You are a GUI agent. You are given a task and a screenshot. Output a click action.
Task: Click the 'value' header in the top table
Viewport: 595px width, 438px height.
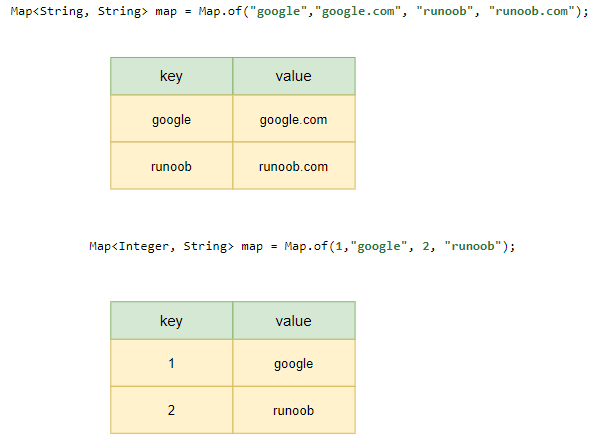coord(294,76)
